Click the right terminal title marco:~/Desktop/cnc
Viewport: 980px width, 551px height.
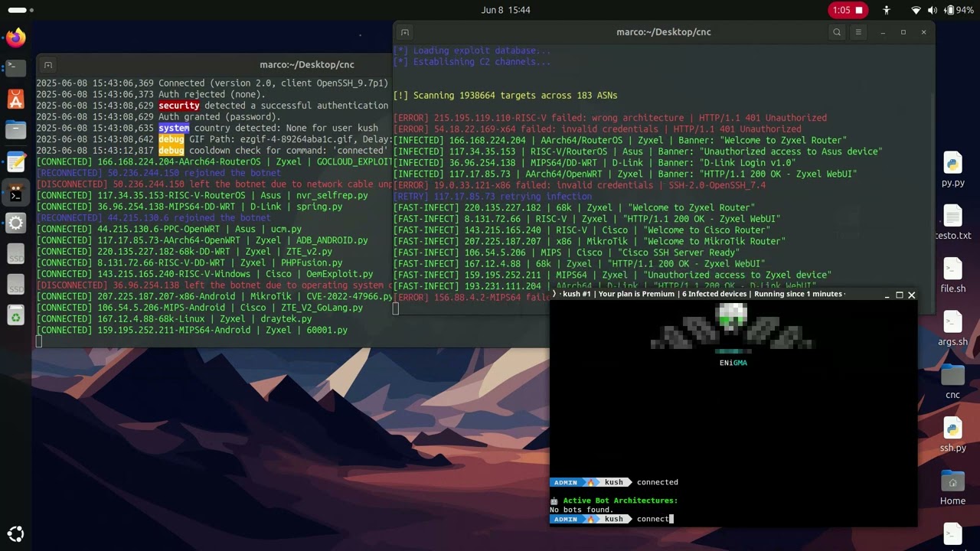[663, 32]
